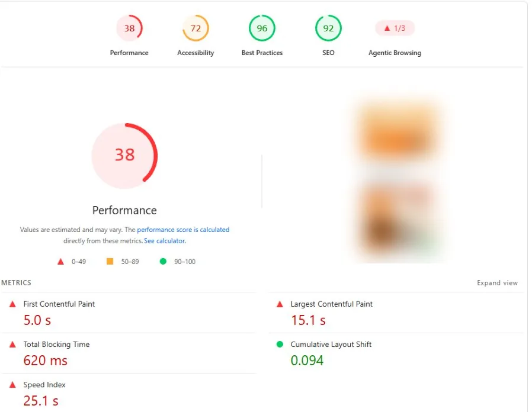The width and height of the screenshot is (532, 412).
Task: Jump to the Performance category label
Action: coord(129,53)
